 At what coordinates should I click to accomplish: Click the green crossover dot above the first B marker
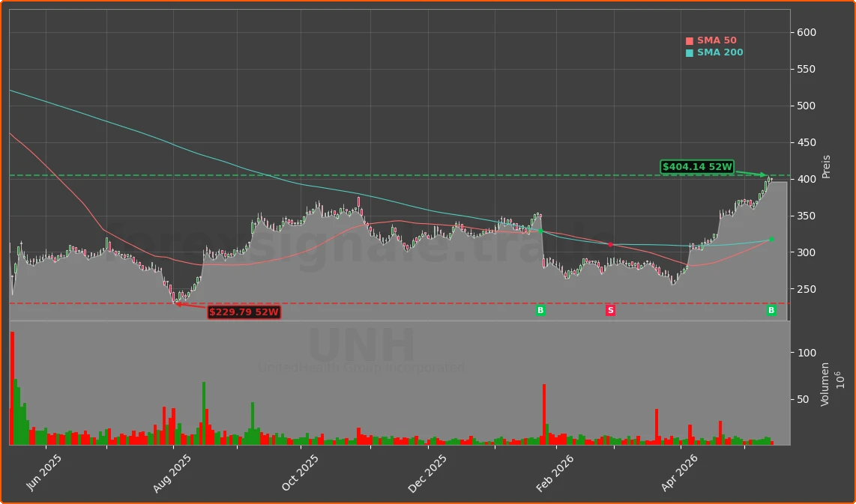540,231
